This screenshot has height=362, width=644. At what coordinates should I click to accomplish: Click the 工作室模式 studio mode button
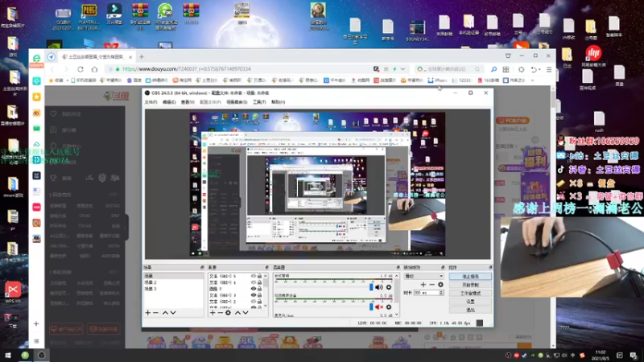(470, 294)
